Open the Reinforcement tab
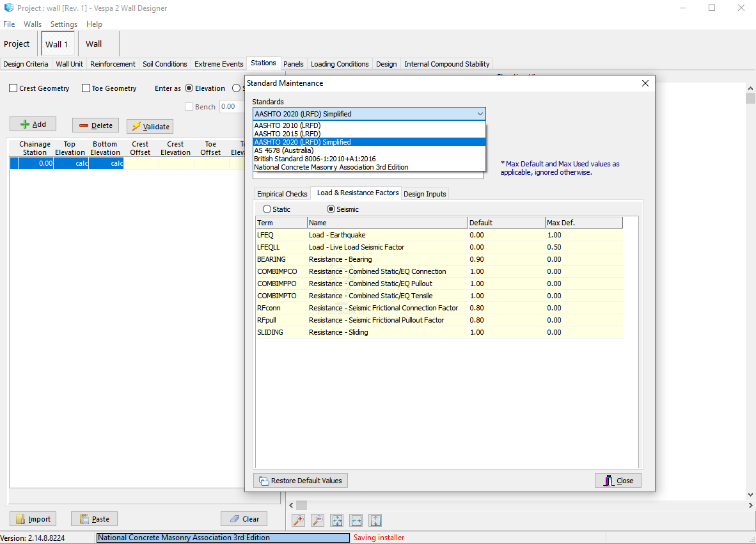This screenshot has width=756, height=544. tap(113, 64)
